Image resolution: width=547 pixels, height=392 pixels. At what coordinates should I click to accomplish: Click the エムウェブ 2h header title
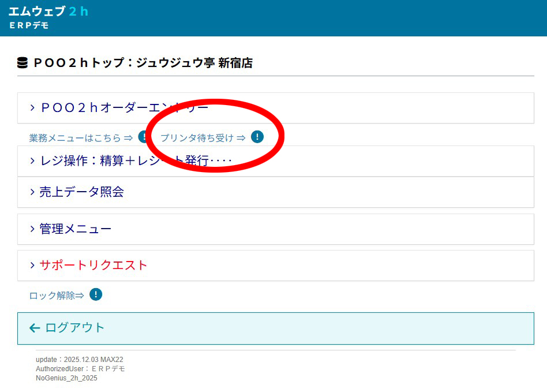click(x=48, y=11)
